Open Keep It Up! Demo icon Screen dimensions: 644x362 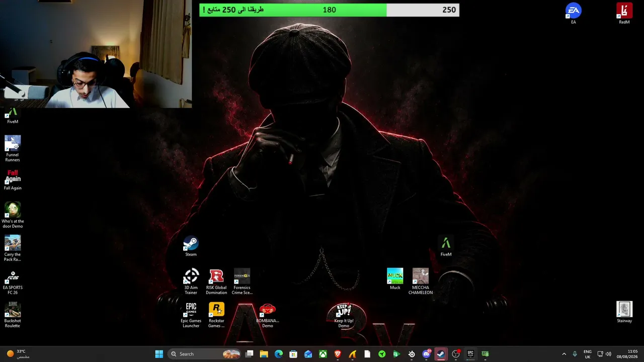point(344,315)
